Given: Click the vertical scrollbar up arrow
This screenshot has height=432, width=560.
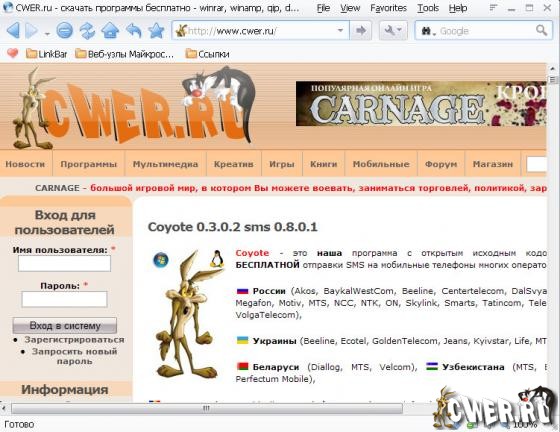Looking at the screenshot, I should [x=553, y=68].
